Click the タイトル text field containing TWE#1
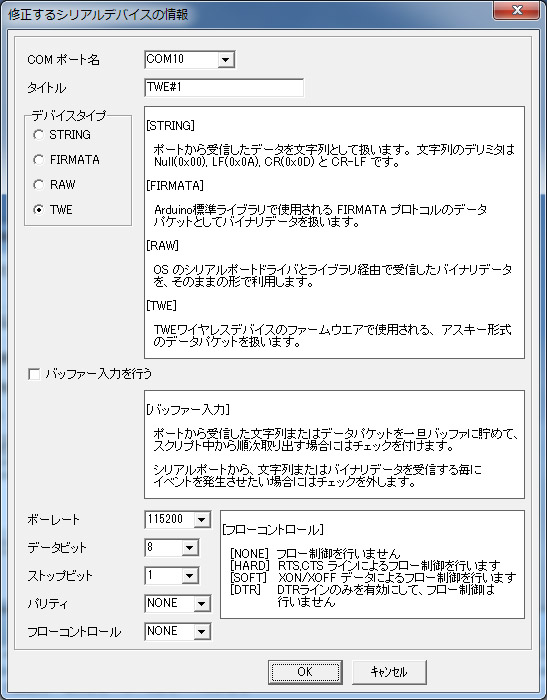Screen dimensions: 547x700 224,88
